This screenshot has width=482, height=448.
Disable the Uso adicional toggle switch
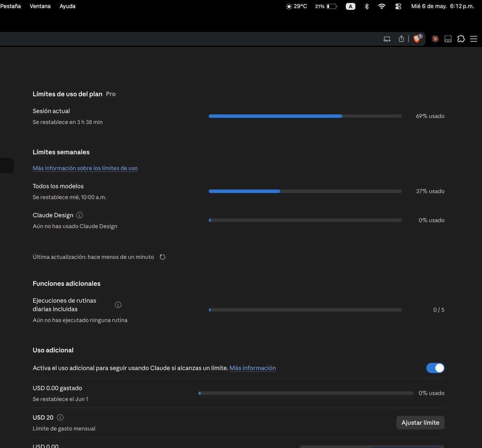[x=435, y=368]
